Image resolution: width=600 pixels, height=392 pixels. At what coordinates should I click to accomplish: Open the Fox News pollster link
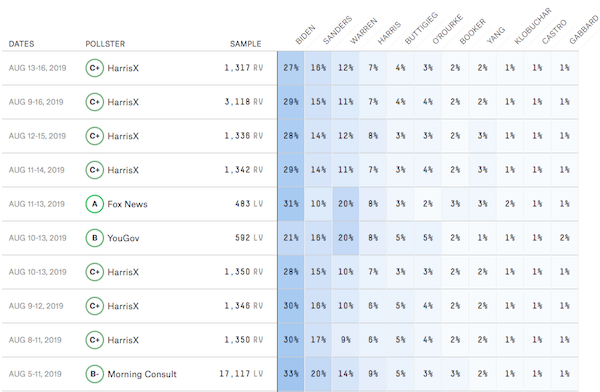pos(127,204)
